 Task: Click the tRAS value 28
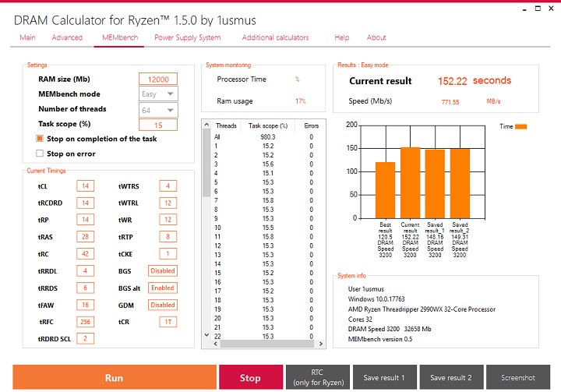click(x=85, y=237)
